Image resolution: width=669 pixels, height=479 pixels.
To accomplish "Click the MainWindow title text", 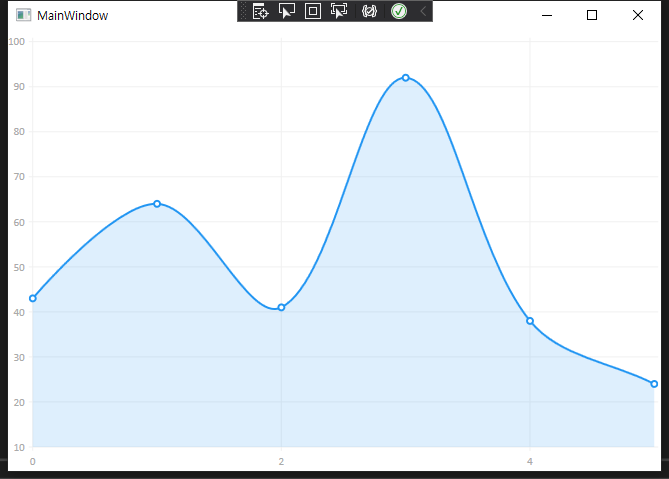I will coord(73,16).
